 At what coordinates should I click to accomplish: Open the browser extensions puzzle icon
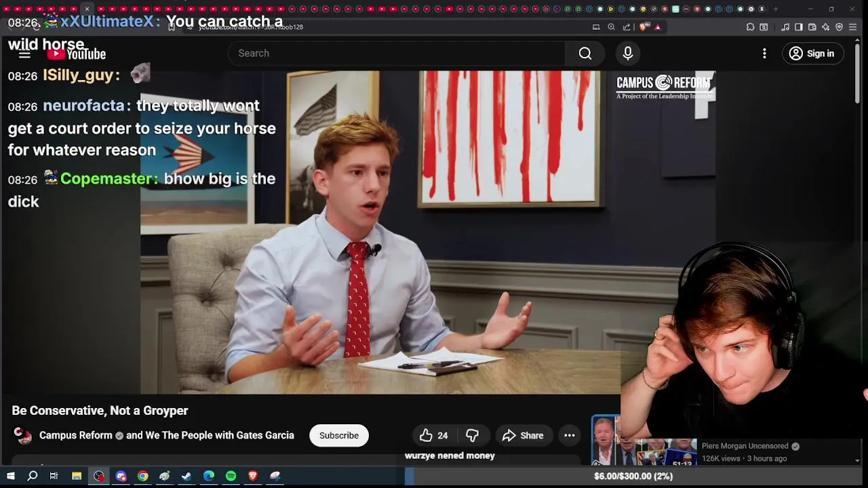click(750, 27)
